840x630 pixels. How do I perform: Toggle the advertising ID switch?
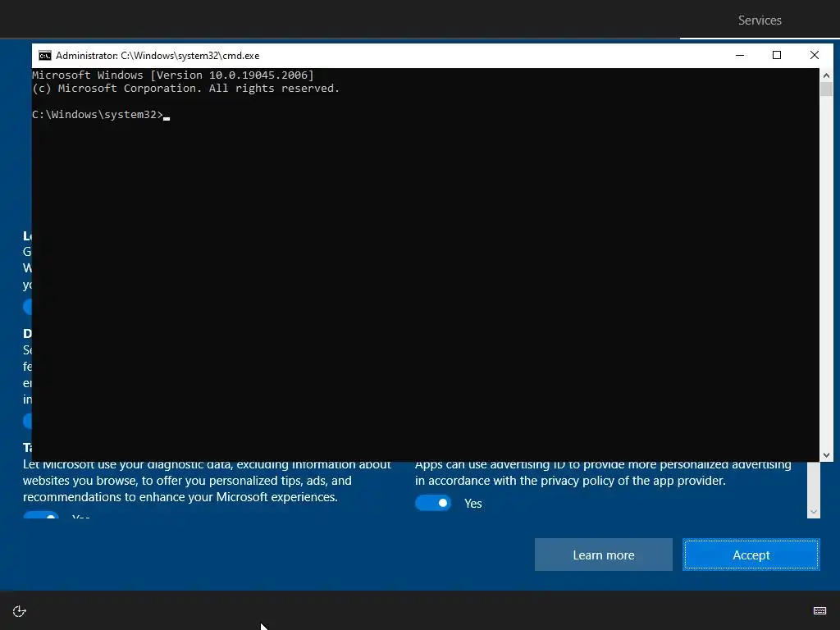click(x=433, y=503)
